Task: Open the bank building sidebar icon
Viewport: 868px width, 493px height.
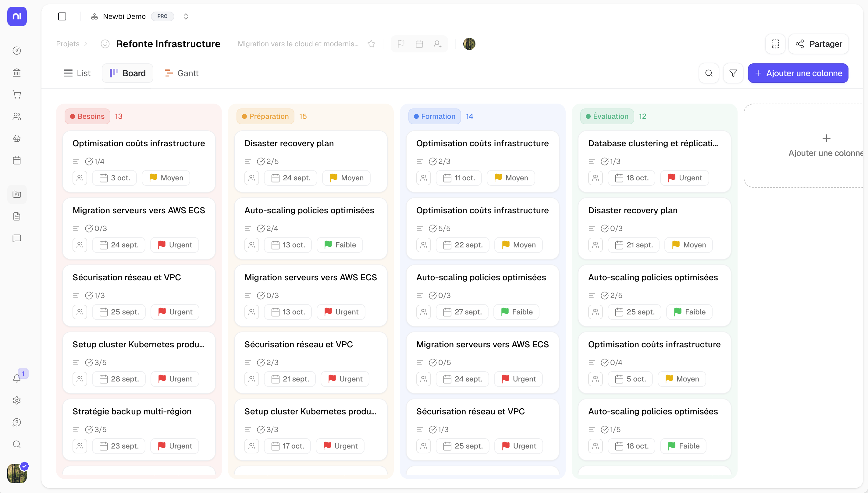Action: [16, 73]
